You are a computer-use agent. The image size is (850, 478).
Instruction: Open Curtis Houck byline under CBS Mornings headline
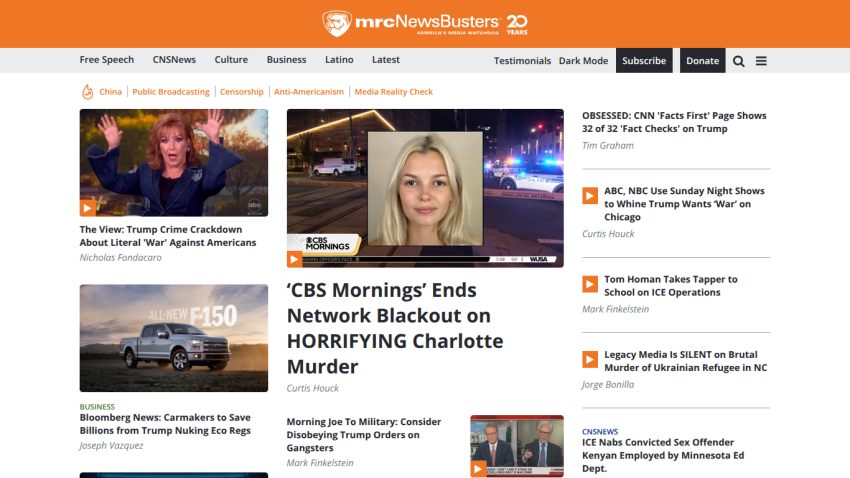pos(313,388)
